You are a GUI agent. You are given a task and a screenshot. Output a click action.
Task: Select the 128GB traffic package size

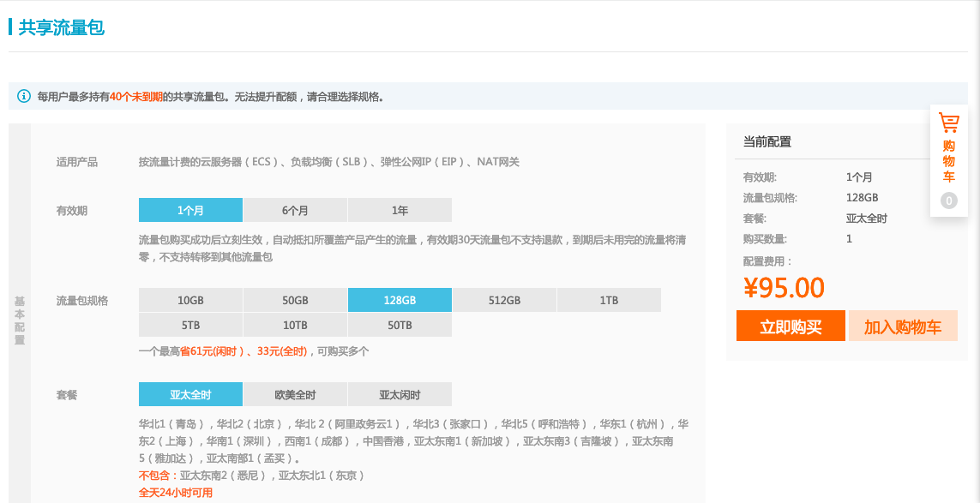[x=400, y=300]
